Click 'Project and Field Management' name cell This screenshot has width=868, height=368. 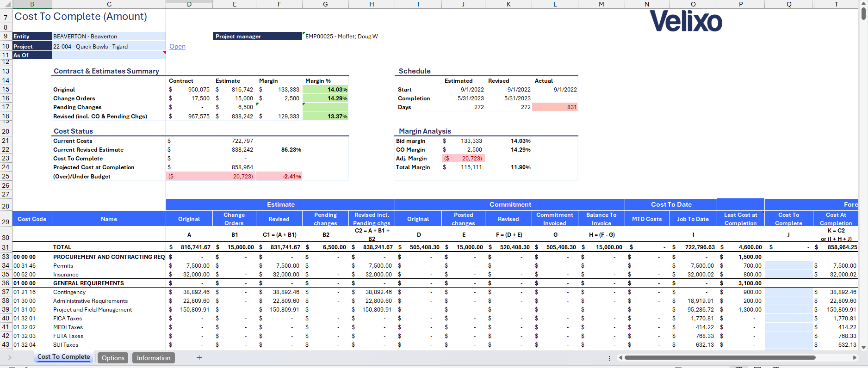tap(93, 310)
